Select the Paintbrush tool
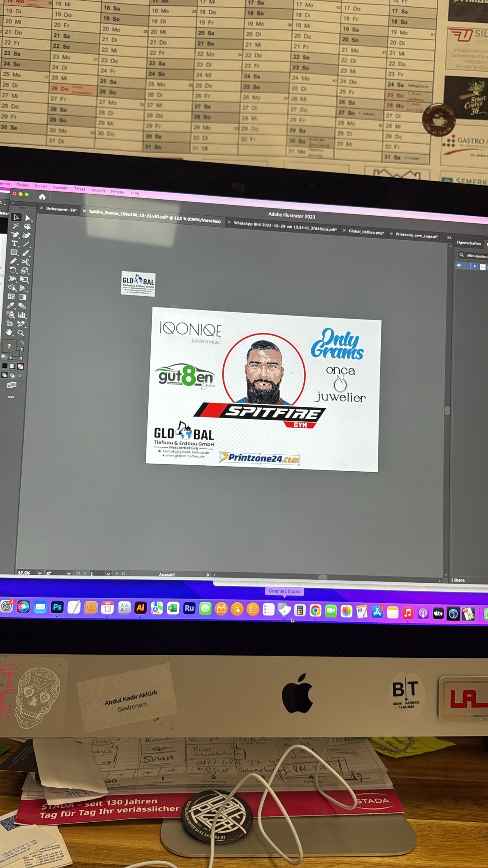488x868 pixels. [x=25, y=253]
